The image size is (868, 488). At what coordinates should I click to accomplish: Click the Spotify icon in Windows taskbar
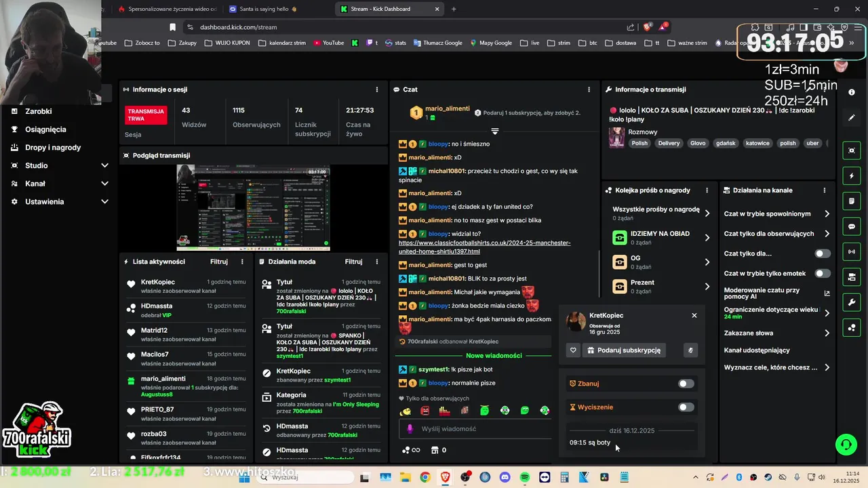coord(525,477)
